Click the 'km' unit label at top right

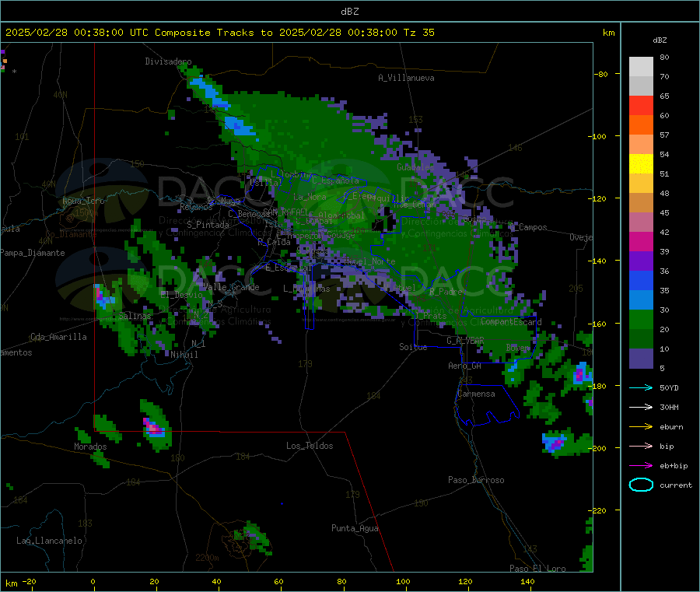[x=608, y=33]
